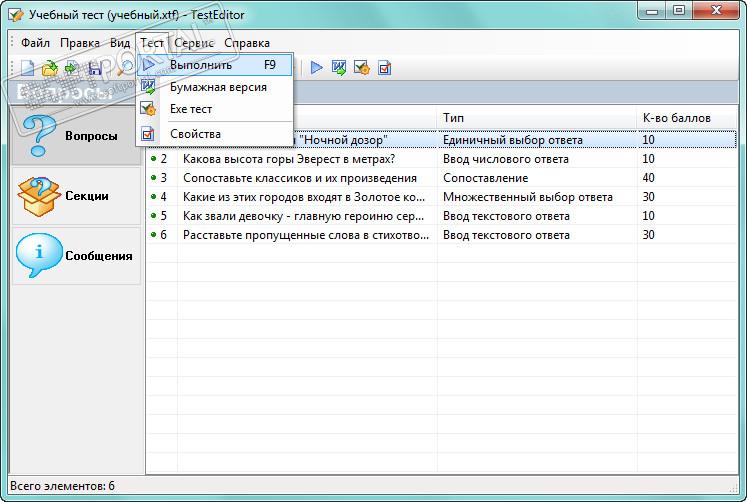This screenshot has height=502, width=747.
Task: Click the test properties icon on the toolbar
Action: coord(384,68)
